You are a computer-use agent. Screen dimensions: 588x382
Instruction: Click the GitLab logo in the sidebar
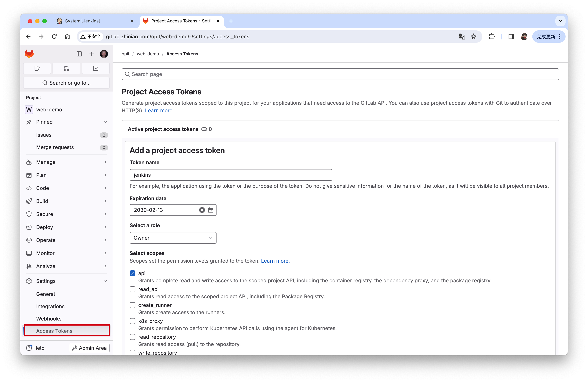pyautogui.click(x=29, y=54)
